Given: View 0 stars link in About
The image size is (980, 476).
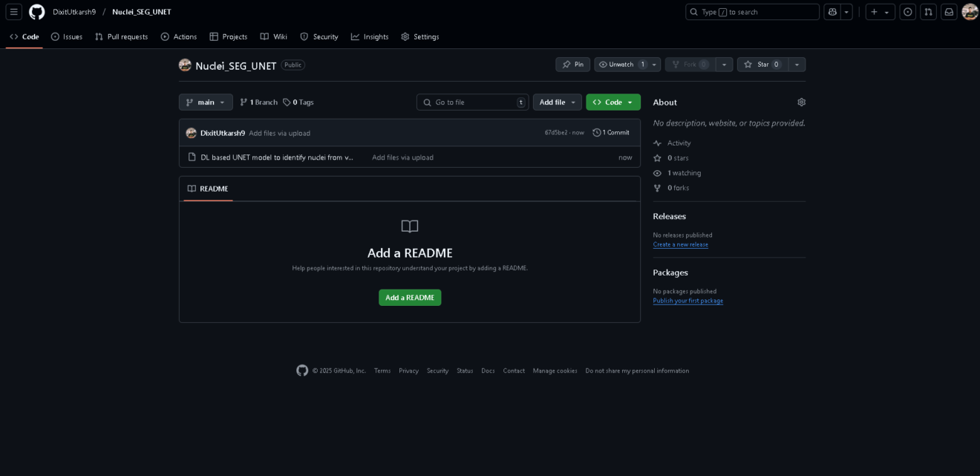Looking at the screenshot, I should [671, 158].
